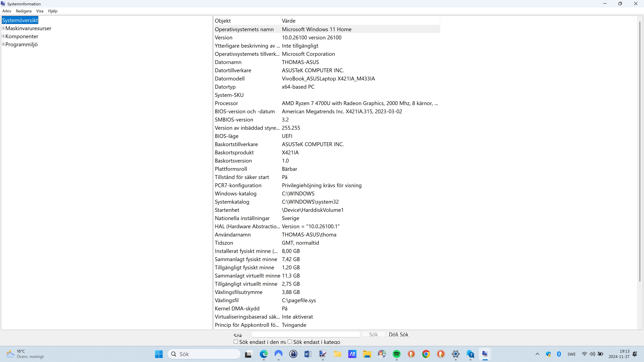Open Spotify from the taskbar

(396, 354)
